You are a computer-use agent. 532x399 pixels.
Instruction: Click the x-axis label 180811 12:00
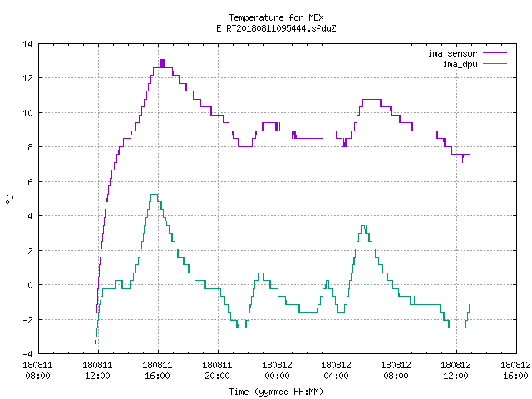pos(98,371)
